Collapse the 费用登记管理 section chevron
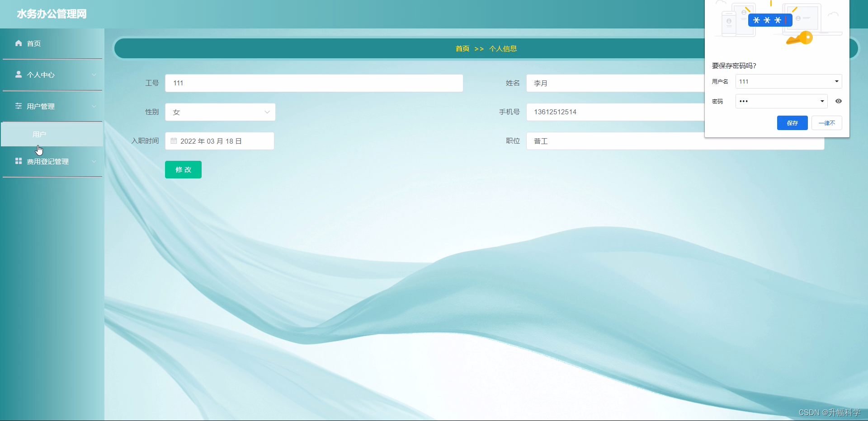The height and width of the screenshot is (421, 868). pyautogui.click(x=94, y=161)
